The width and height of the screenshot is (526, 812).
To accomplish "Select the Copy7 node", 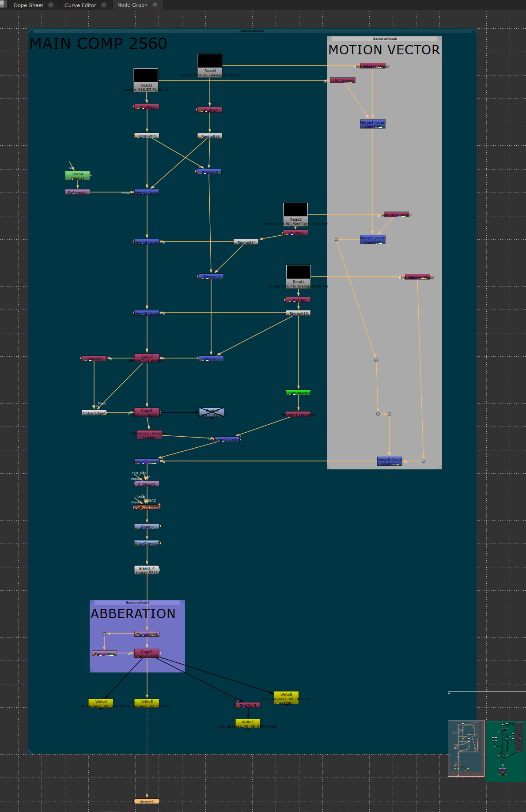I will (x=147, y=358).
